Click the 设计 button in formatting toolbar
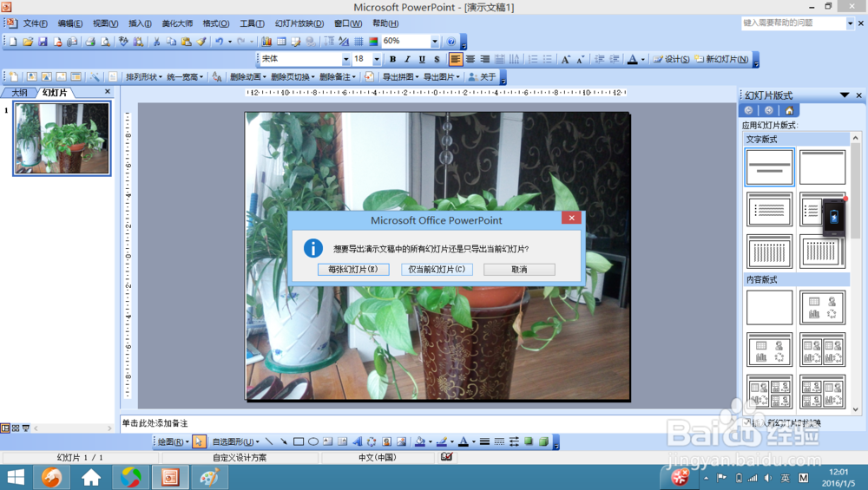The image size is (868, 490). pyautogui.click(x=671, y=59)
